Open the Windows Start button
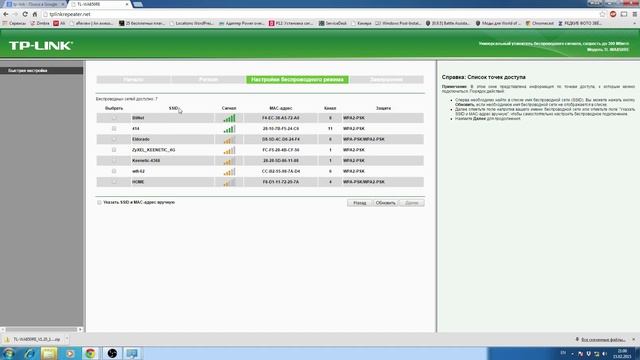 coord(9,353)
